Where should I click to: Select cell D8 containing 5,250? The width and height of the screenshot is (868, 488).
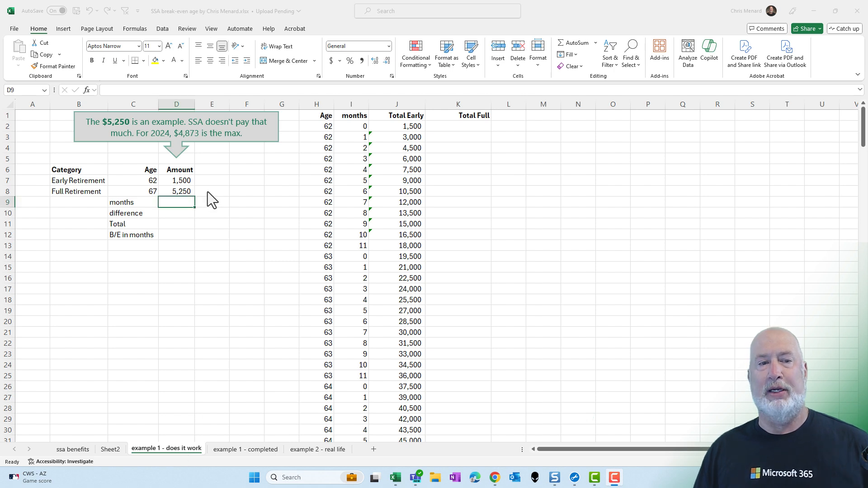pos(176,191)
